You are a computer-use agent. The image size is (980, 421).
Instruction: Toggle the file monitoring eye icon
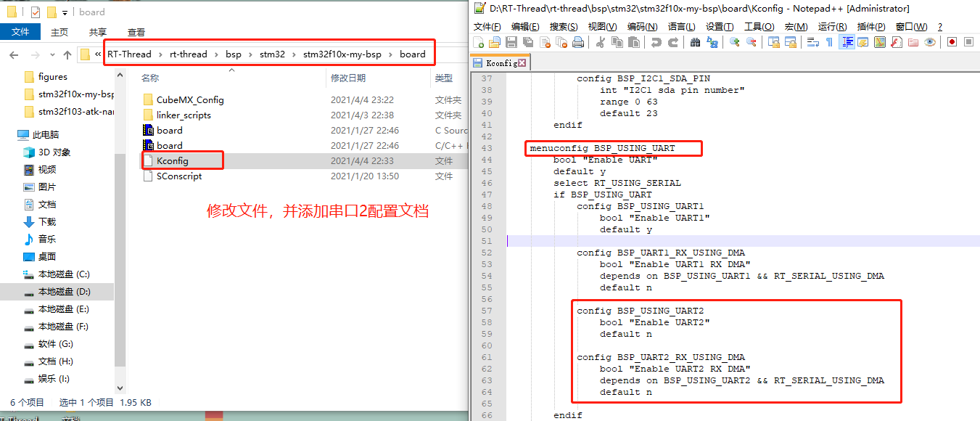click(x=930, y=43)
